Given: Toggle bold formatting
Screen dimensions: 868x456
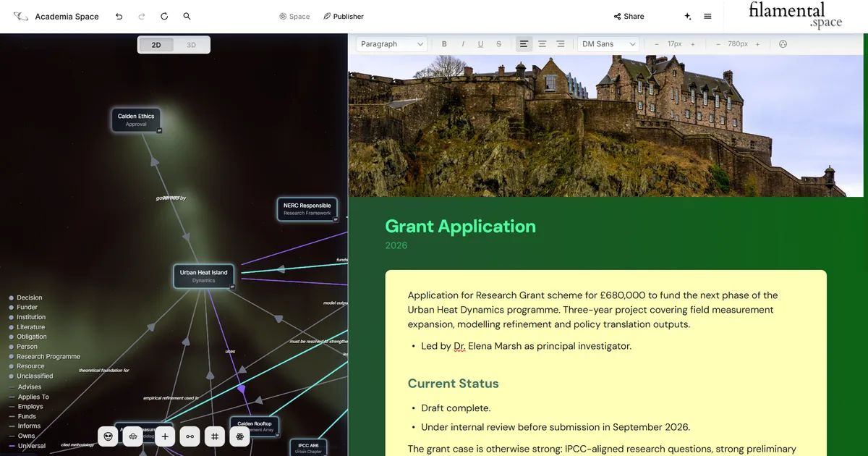Looking at the screenshot, I should point(444,44).
